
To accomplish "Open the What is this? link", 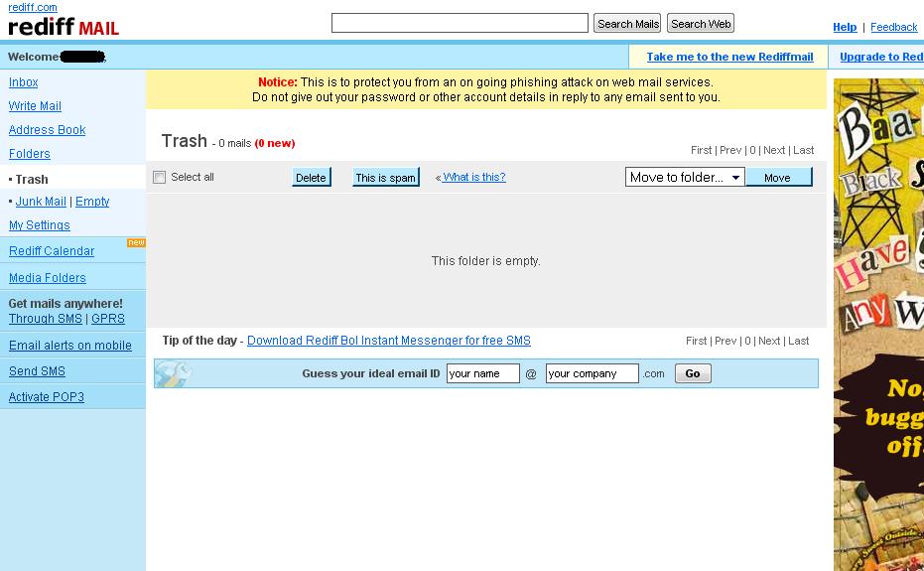I will [x=473, y=177].
